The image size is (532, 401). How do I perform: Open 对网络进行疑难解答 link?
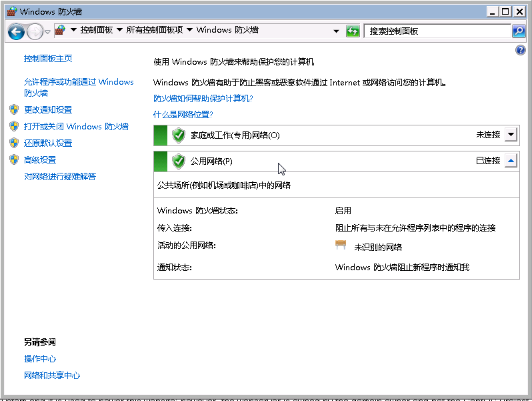60,177
